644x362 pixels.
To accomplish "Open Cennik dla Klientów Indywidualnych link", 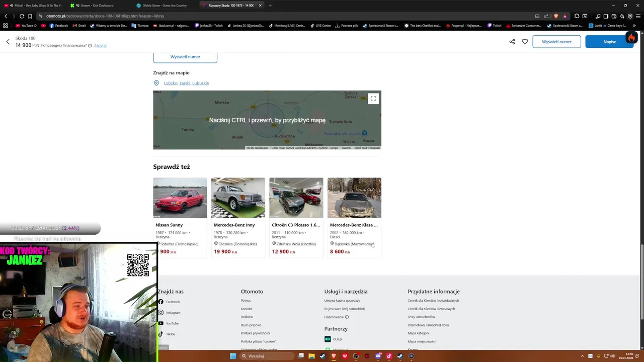I will click(x=433, y=301).
